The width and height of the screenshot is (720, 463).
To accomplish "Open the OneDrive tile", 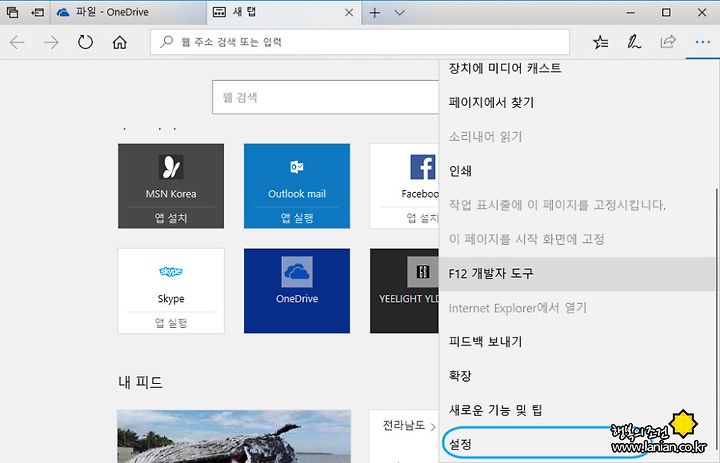I will [x=297, y=291].
